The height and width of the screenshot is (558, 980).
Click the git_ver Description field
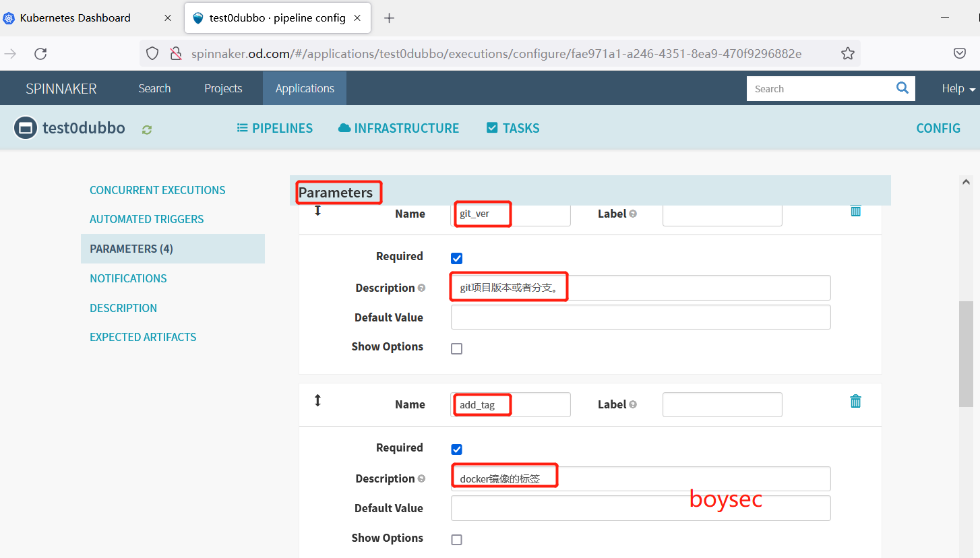[640, 288]
